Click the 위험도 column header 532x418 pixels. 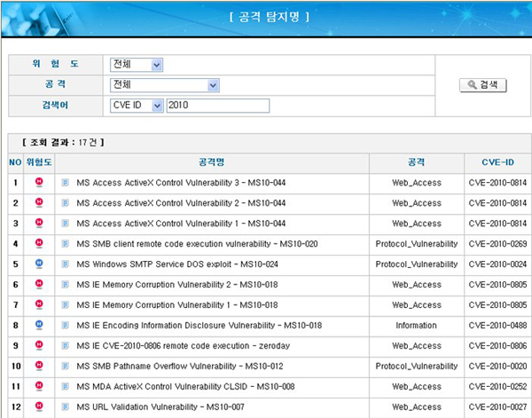coord(39,162)
